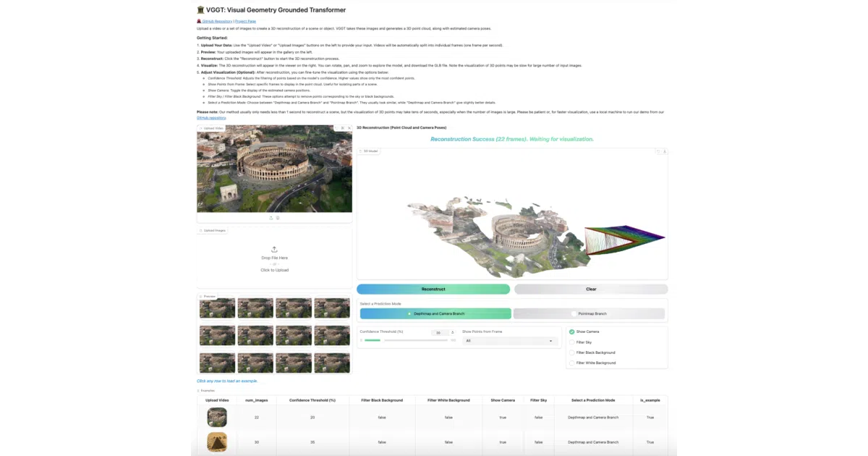Click the 'Upload Video' column header

point(217,400)
